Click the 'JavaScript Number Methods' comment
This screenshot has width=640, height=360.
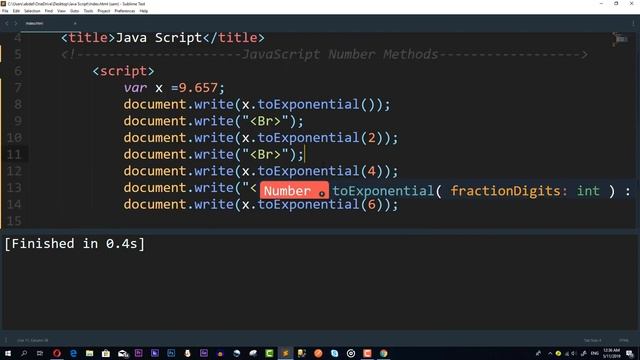click(339, 55)
